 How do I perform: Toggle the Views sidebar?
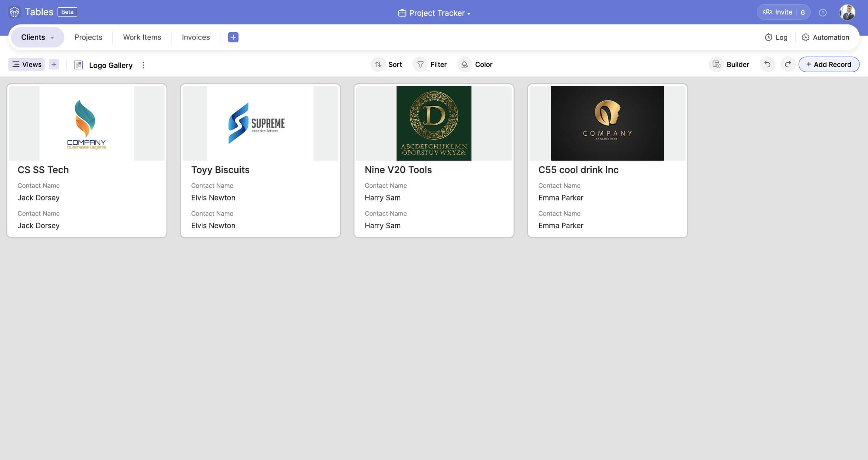(x=27, y=64)
